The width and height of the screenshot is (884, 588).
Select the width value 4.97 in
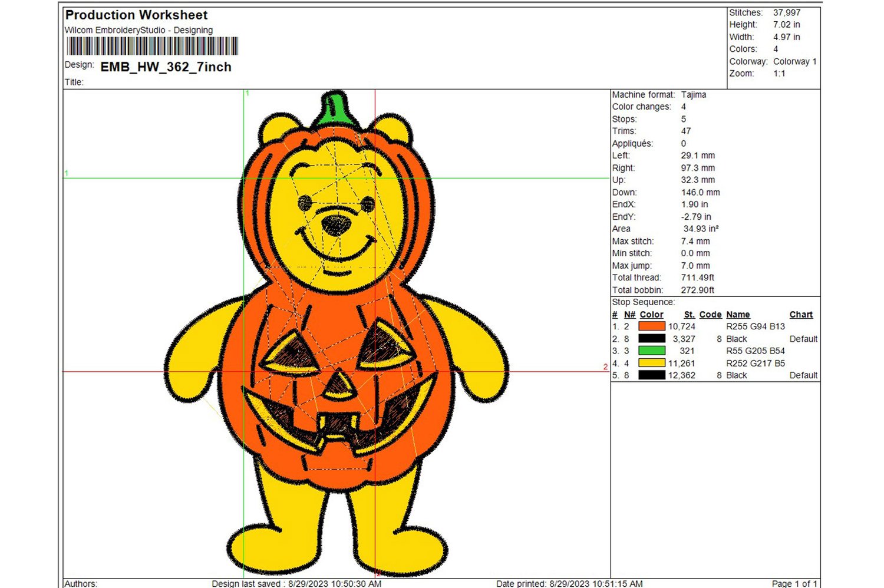(x=787, y=37)
